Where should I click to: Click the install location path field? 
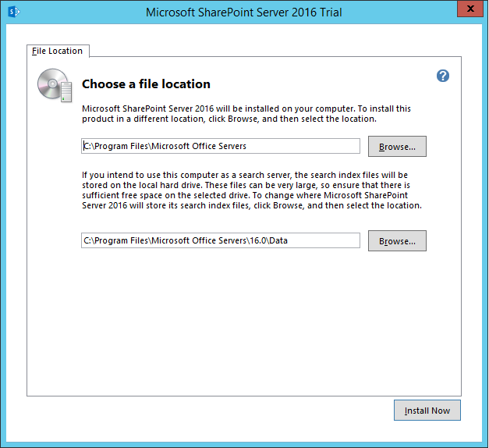[x=221, y=146]
